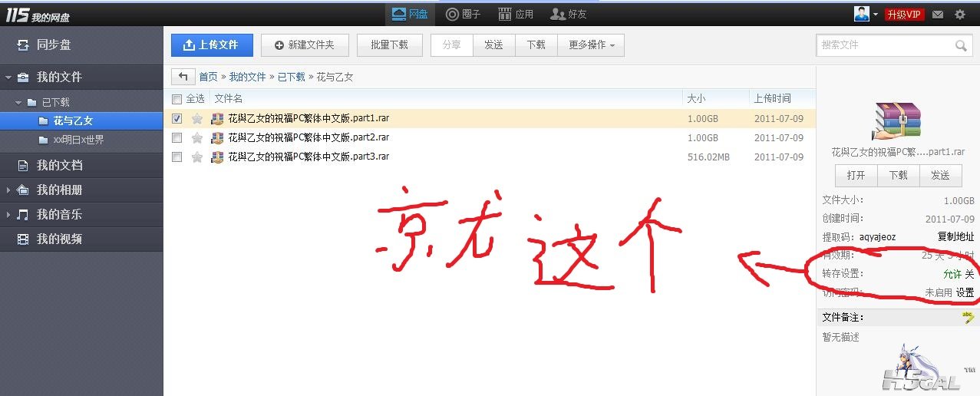Collapse the 已下载 folder arrow
This screenshot has width=980, height=396.
pos(18,102)
